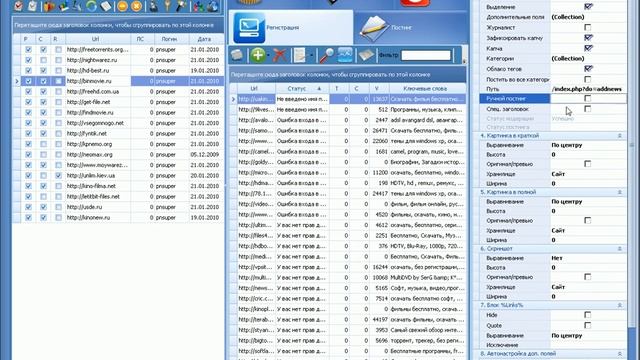Click the hammer tool icon in the sites toolbar
This screenshot has height=360, width=640.
click(181, 6)
